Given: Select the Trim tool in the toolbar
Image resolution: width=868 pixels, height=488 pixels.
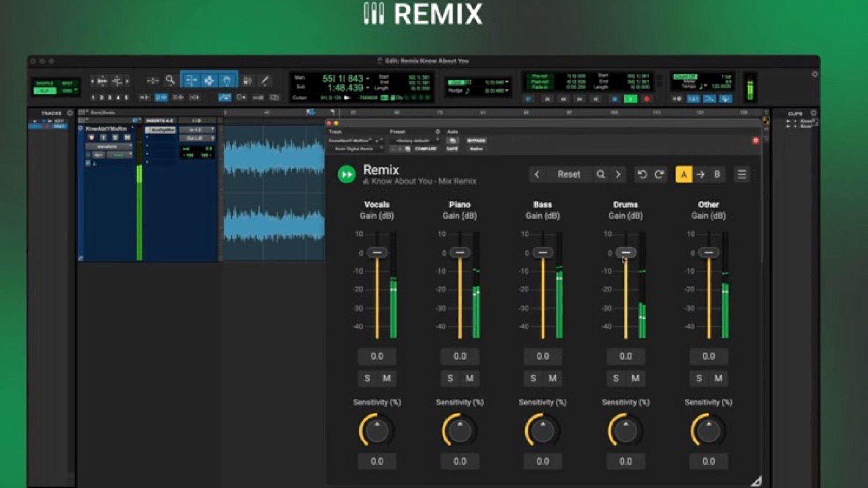Looking at the screenshot, I should coord(191,80).
